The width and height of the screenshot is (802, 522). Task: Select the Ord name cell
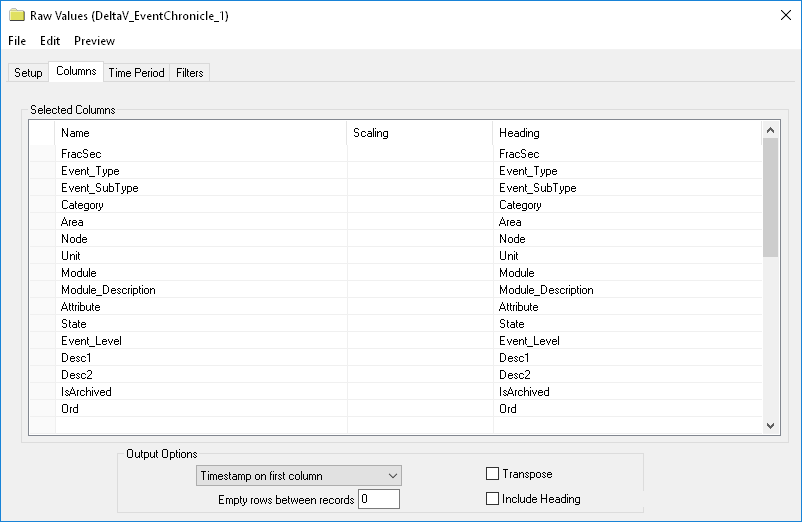pos(200,408)
